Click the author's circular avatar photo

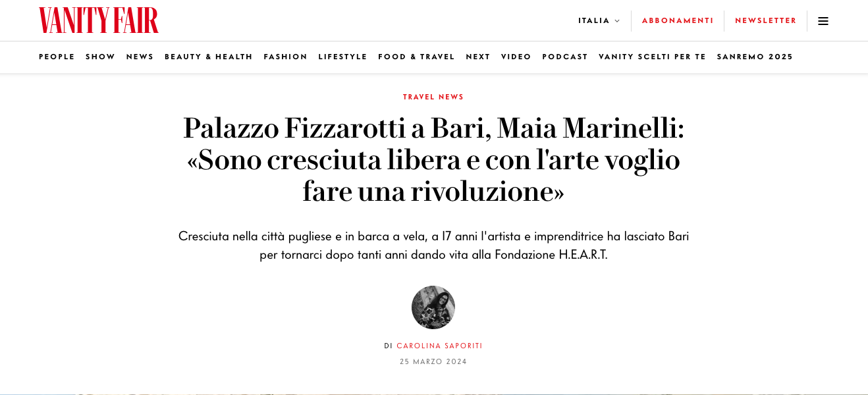[x=433, y=307]
